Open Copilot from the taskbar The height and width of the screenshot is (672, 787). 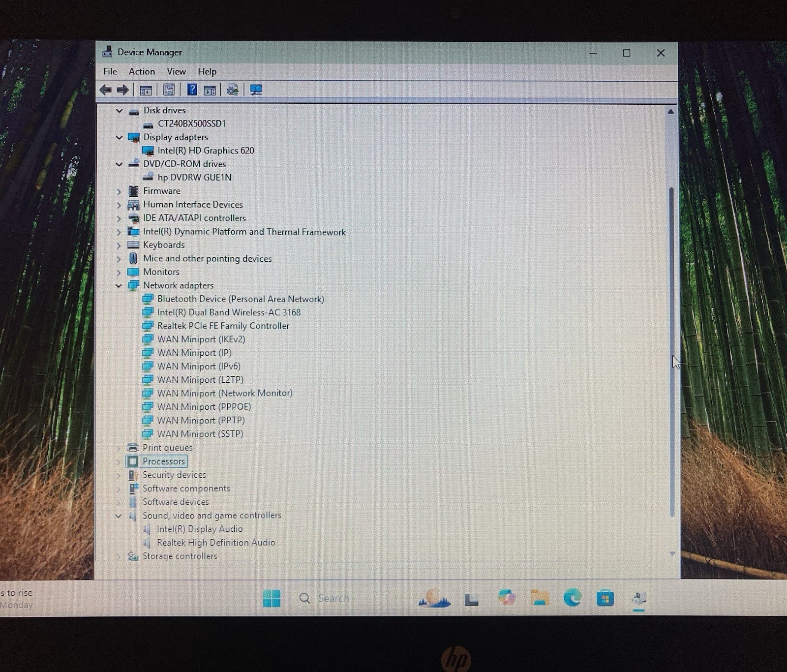[507, 597]
